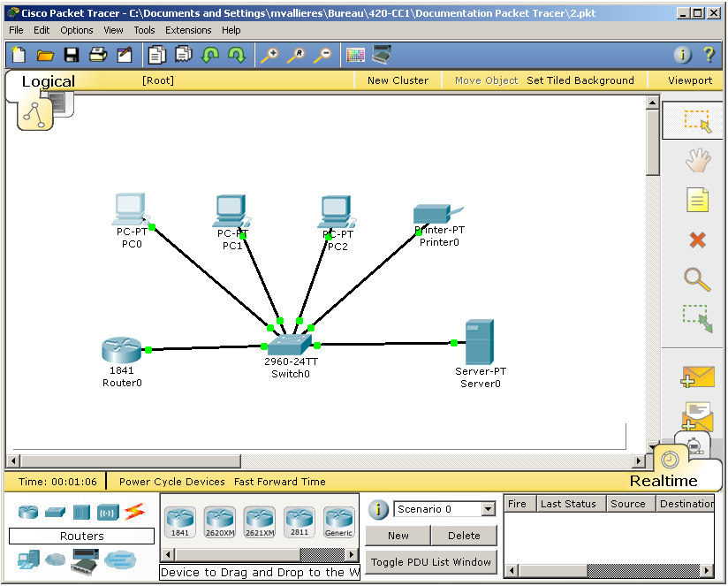This screenshot has width=728, height=586.
Task: Choose the Select tool in the right panel
Action: 697,121
